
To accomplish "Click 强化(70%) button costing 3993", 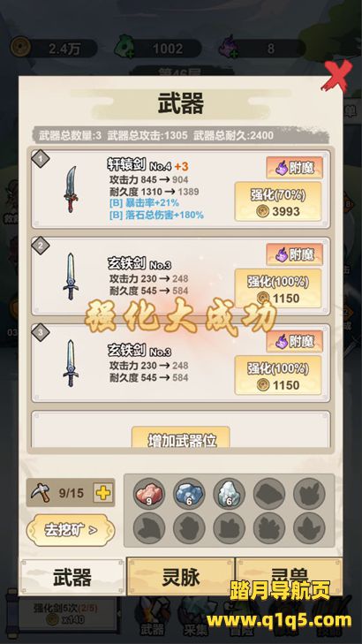I will (x=278, y=202).
